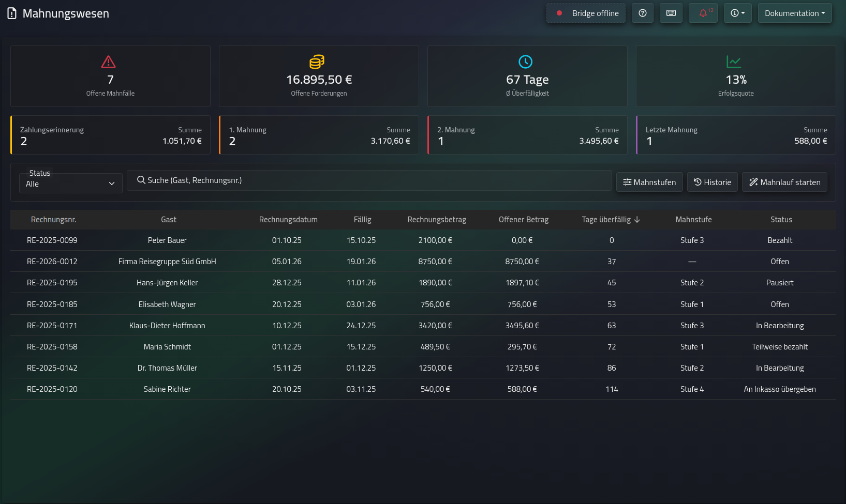Click the search field for Gast, Rechnungsnr.
Image resolution: width=846 pixels, height=504 pixels.
(369, 180)
